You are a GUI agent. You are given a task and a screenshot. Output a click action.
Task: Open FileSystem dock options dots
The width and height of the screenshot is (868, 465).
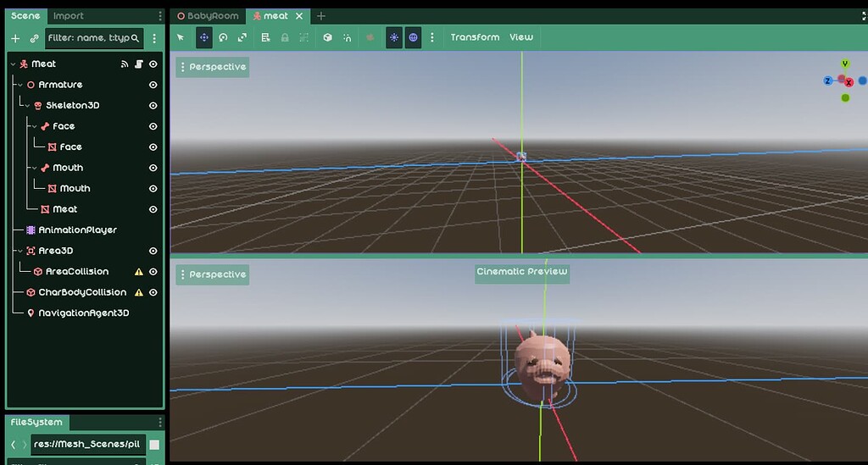(160, 423)
